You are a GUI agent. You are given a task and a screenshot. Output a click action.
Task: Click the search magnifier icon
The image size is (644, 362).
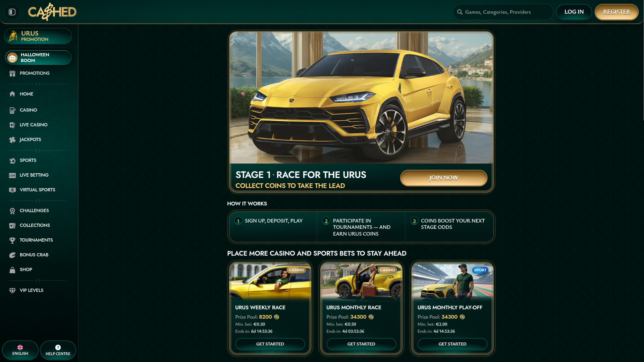point(460,12)
